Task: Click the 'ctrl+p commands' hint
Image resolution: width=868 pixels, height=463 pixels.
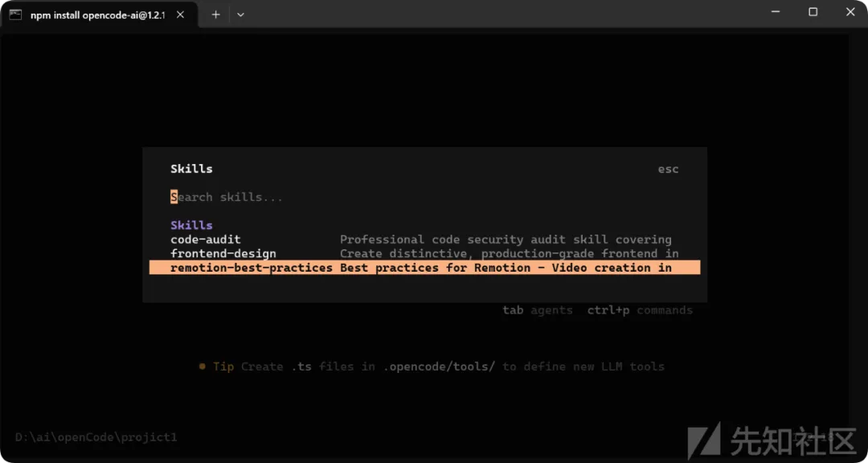Action: pyautogui.click(x=640, y=310)
